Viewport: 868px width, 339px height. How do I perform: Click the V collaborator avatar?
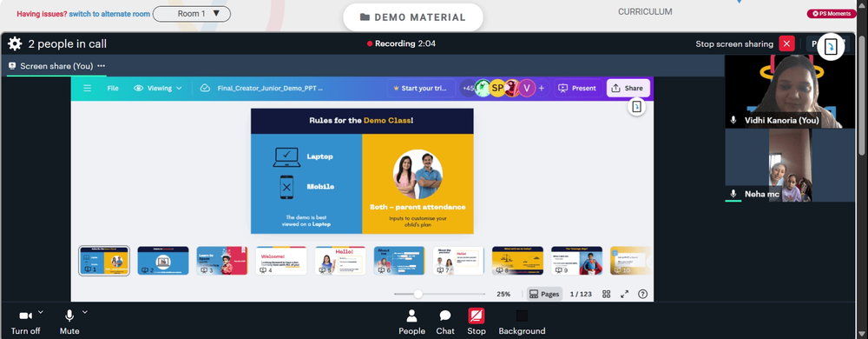coord(527,88)
